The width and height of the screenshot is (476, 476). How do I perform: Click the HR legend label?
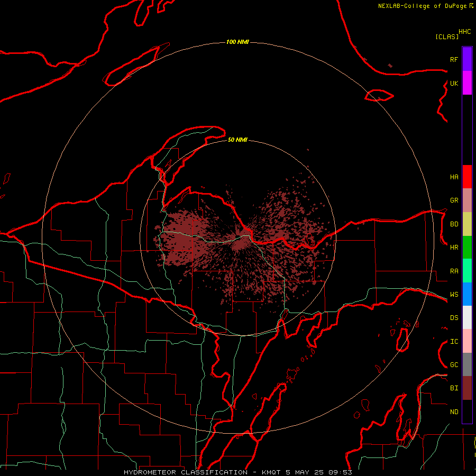tap(454, 248)
